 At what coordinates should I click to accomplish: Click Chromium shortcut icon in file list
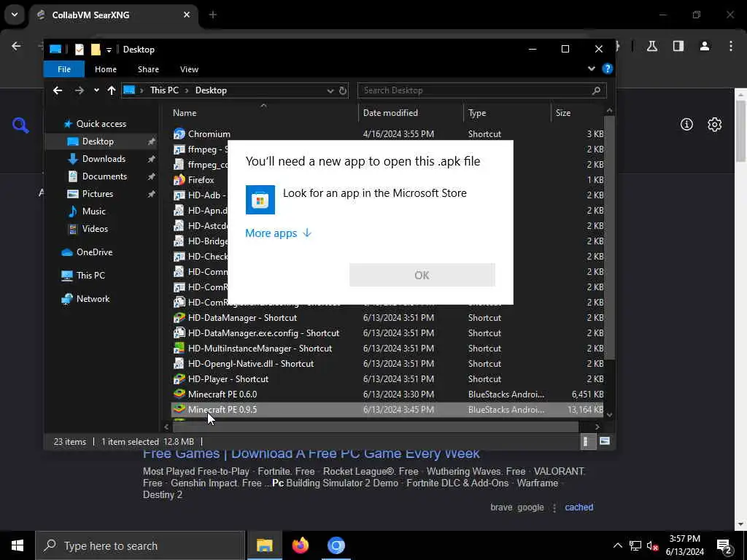click(x=179, y=134)
